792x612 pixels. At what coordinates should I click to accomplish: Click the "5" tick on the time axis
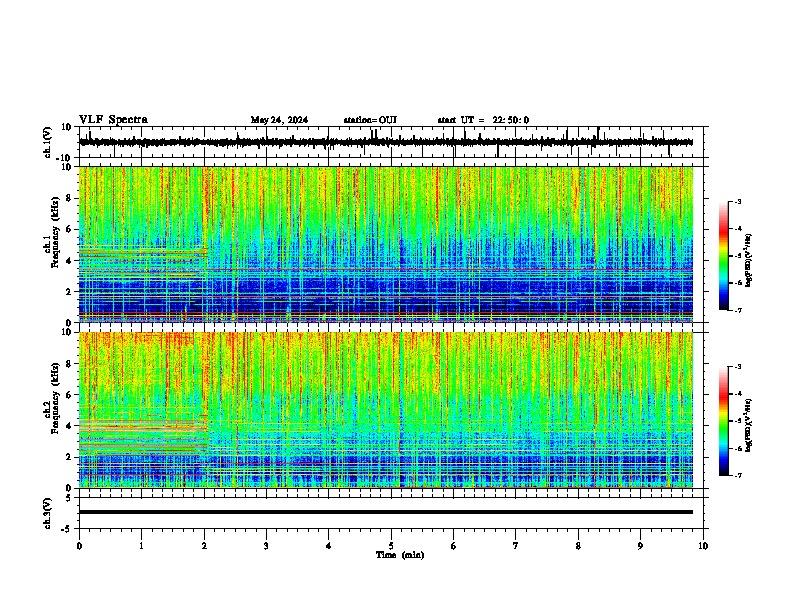click(391, 546)
